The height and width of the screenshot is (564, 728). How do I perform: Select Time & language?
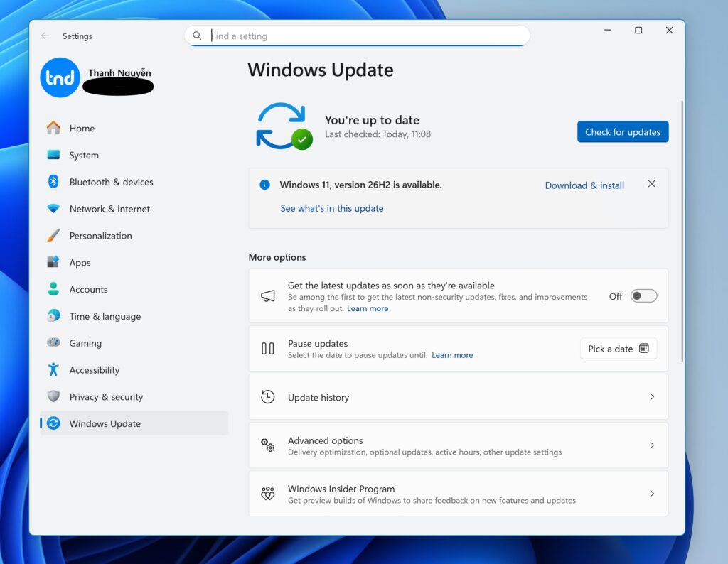click(x=134, y=316)
